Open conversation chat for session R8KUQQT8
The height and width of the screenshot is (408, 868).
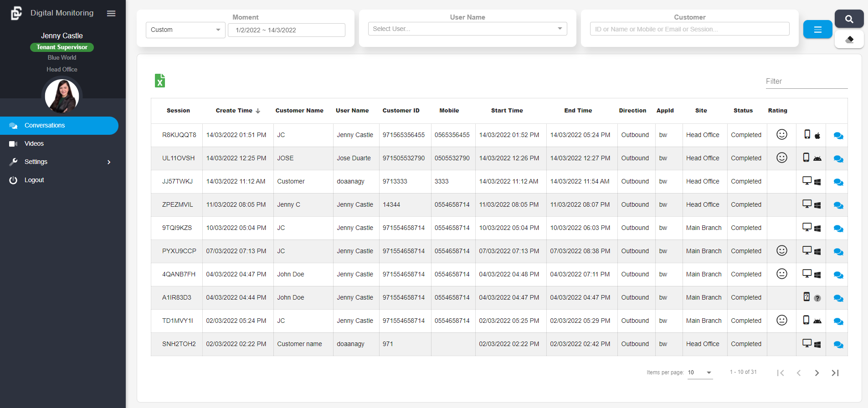838,136
